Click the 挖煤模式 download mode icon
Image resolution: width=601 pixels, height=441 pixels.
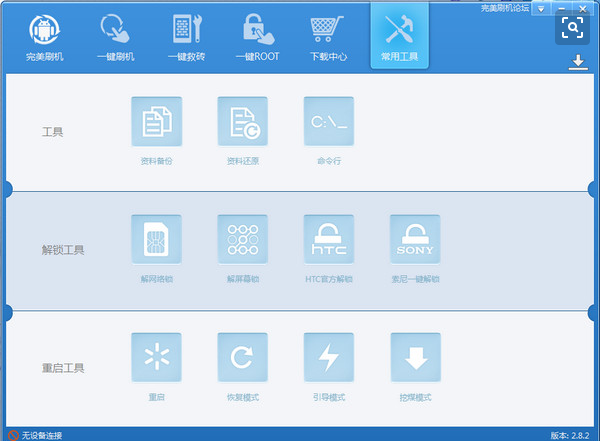pos(415,357)
